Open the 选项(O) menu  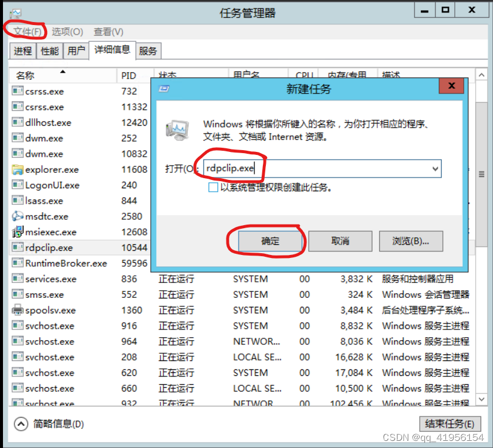click(67, 32)
